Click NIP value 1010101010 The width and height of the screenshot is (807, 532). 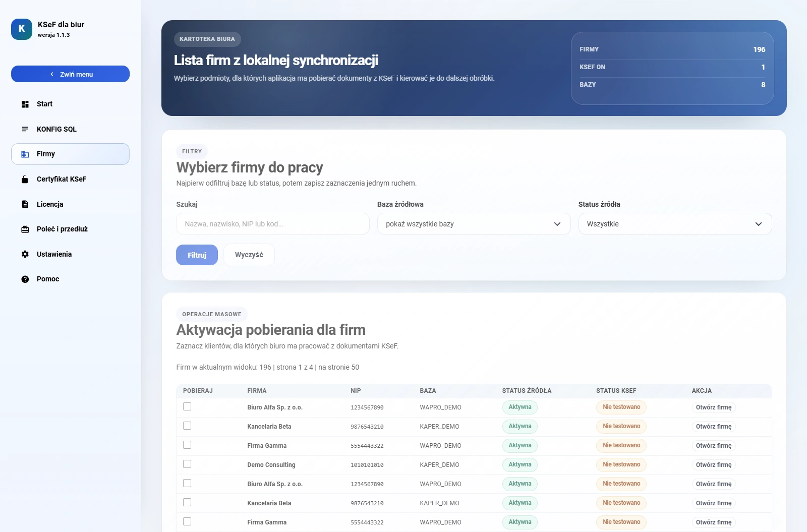click(x=367, y=465)
